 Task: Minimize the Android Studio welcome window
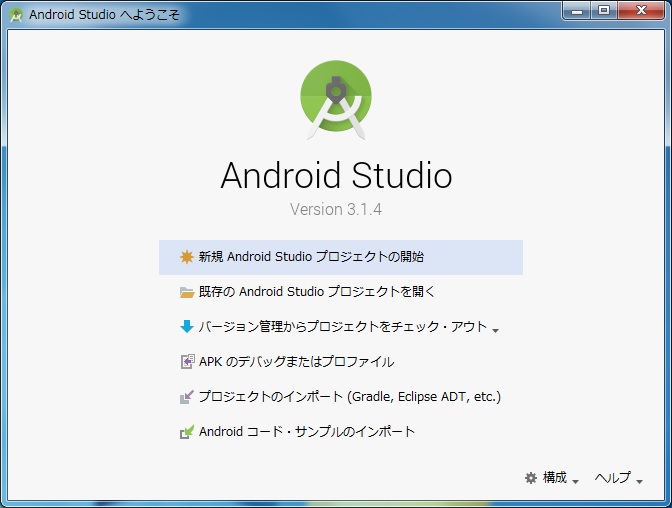tap(577, 11)
